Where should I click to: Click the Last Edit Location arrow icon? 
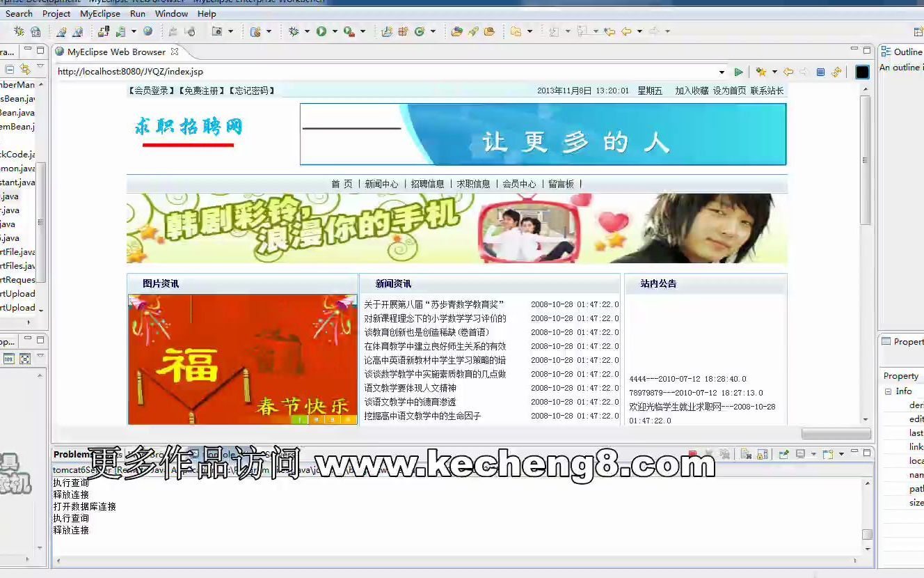pos(610,31)
